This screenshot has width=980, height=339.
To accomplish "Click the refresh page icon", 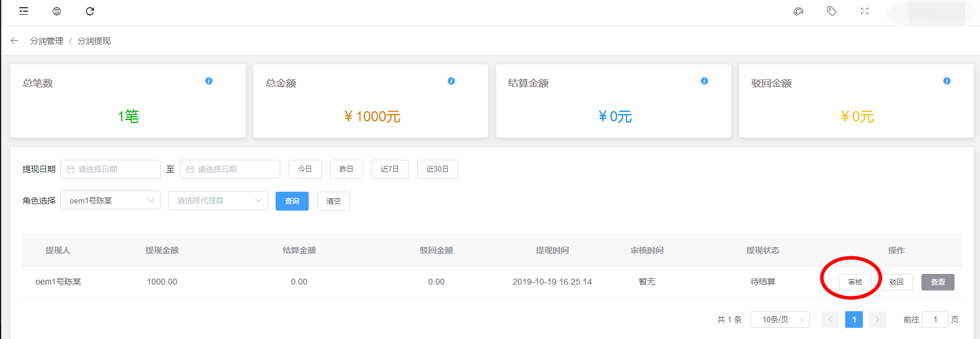I will click(90, 11).
